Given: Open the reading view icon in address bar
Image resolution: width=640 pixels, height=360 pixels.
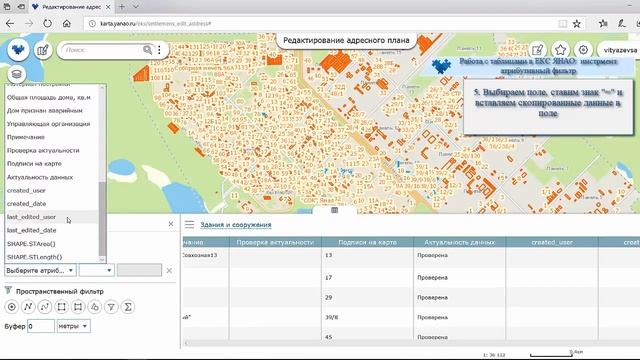Looking at the screenshot, I should tap(562, 24).
